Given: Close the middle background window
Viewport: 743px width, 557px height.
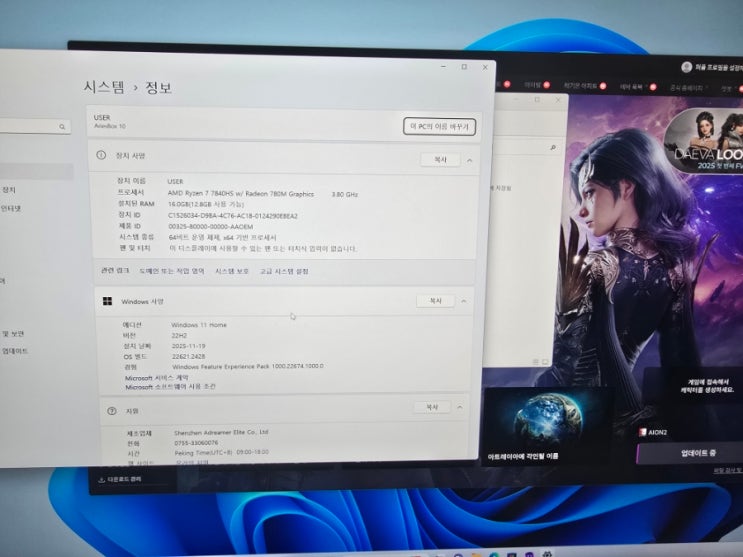Looking at the screenshot, I should point(558,100).
